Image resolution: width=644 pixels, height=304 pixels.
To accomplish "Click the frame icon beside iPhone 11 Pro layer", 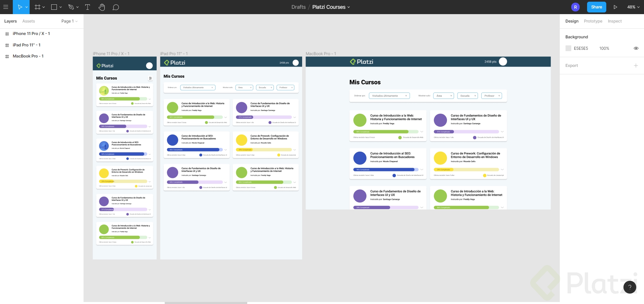I will click(x=7, y=34).
